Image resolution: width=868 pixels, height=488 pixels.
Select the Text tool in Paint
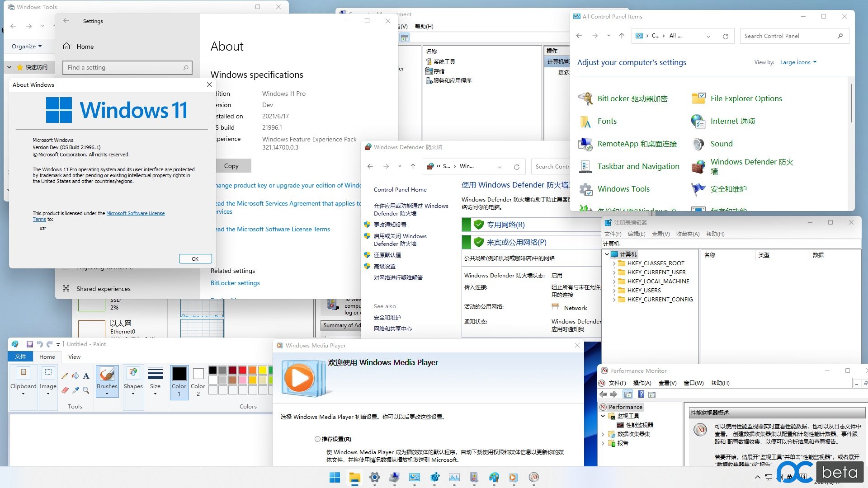tap(86, 376)
